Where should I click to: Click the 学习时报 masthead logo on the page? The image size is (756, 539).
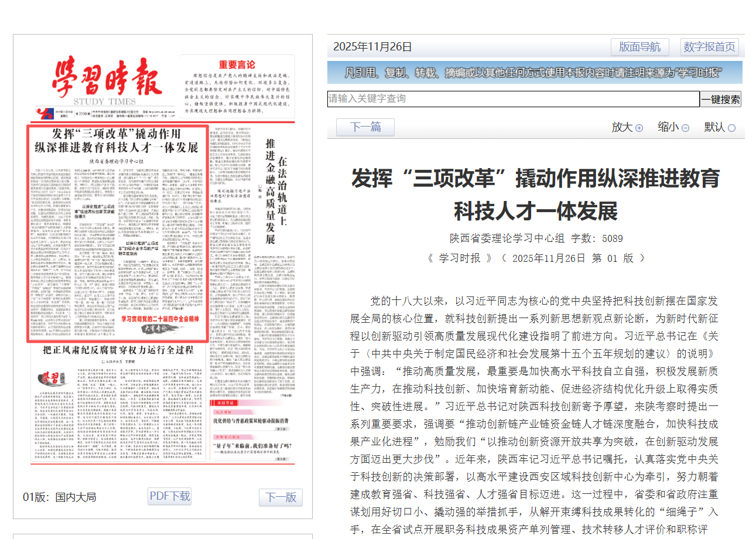pos(107,79)
